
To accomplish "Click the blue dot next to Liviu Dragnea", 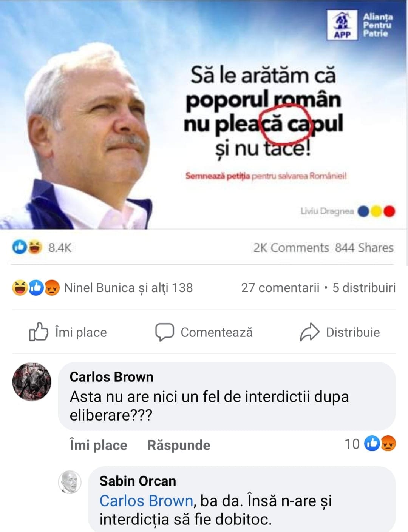I will [363, 211].
